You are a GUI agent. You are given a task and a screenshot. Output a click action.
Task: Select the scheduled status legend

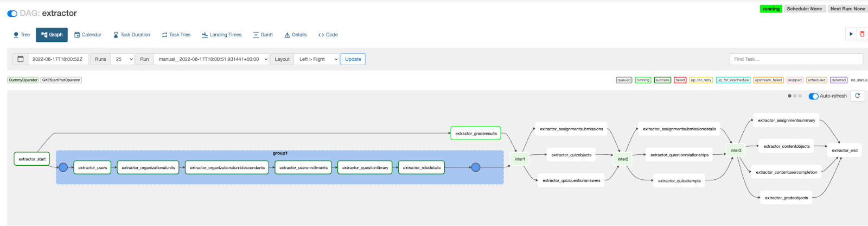(x=816, y=80)
